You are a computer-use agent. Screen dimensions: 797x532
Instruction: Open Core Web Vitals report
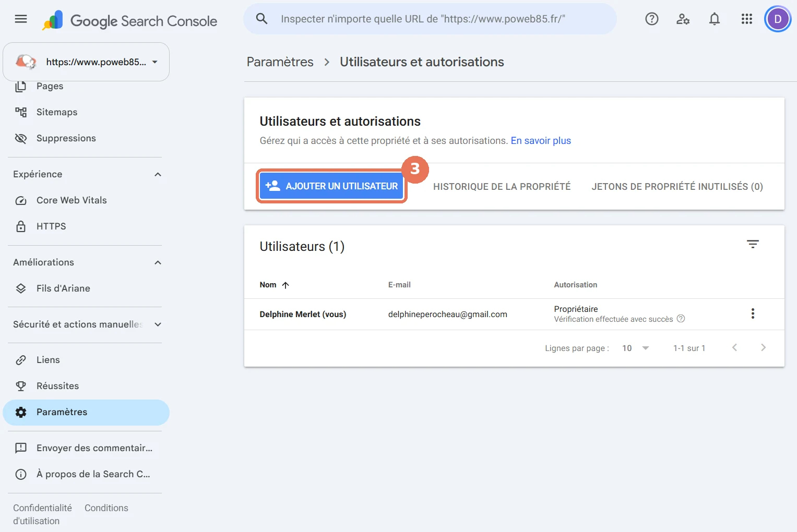(x=86, y=200)
